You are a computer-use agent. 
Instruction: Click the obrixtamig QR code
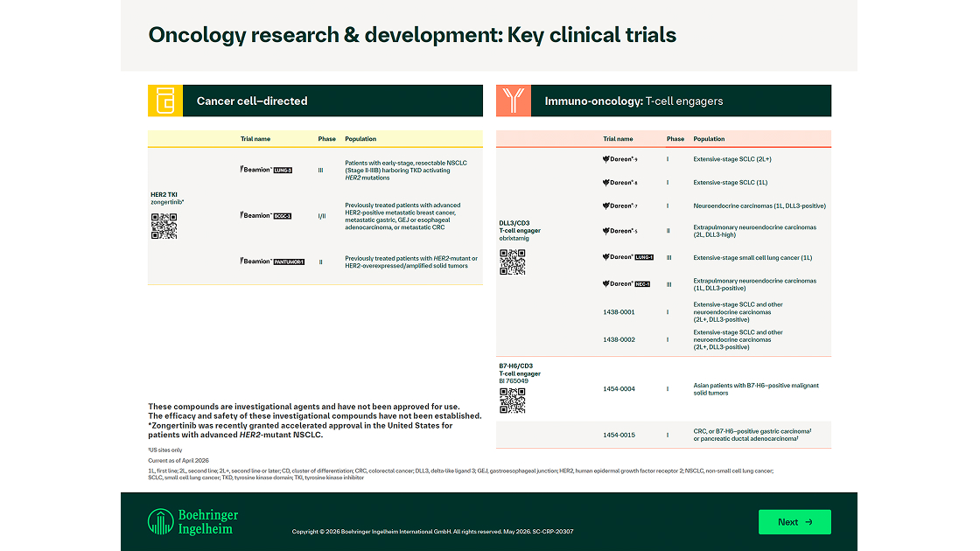[513, 262]
